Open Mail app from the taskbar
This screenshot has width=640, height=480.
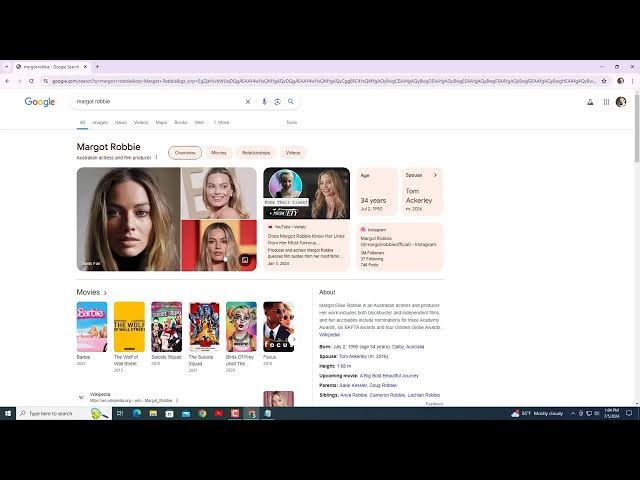click(186, 413)
